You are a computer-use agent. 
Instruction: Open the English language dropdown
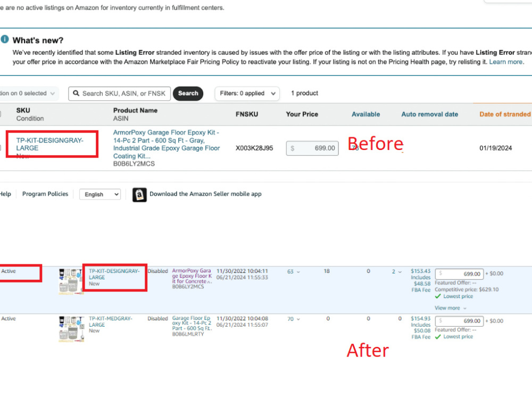(x=100, y=194)
